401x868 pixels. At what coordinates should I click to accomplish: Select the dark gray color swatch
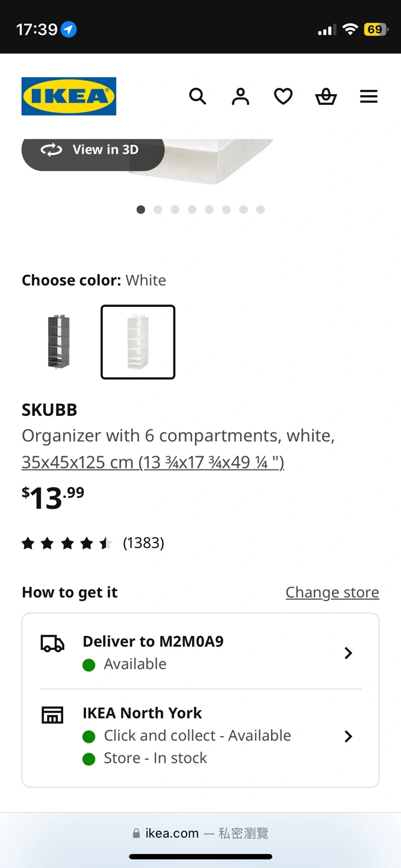[59, 342]
